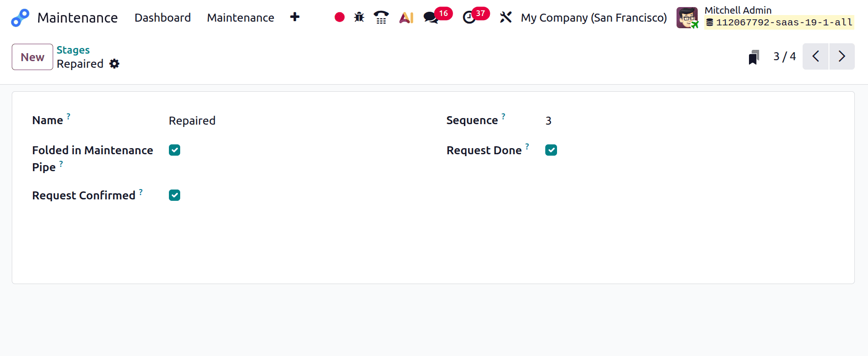868x356 pixels.
Task: Toggle Folded in Maintenance Pipe checkbox
Action: click(x=175, y=150)
